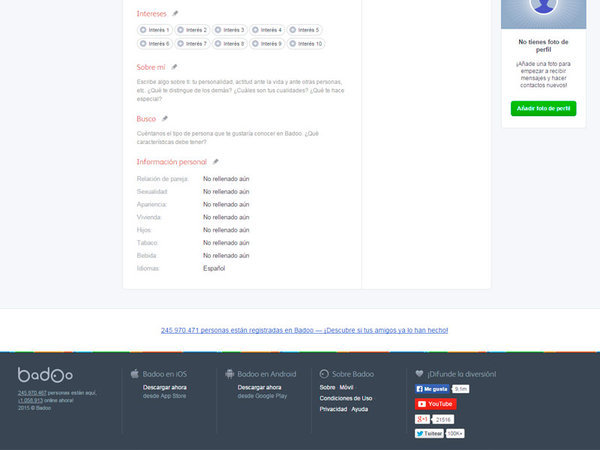Screen dimensions: 600x450
Task: Click the Google plus 21516 counter
Action: [x=443, y=420]
